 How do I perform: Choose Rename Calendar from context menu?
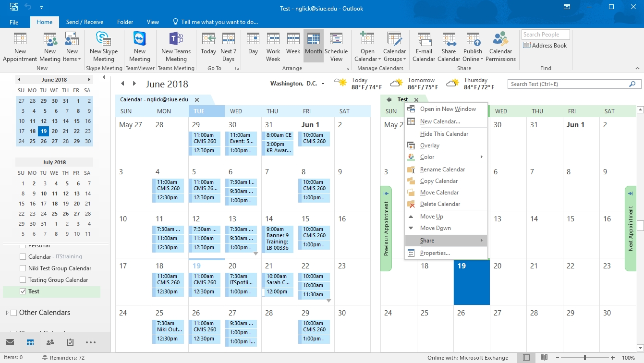tap(442, 169)
